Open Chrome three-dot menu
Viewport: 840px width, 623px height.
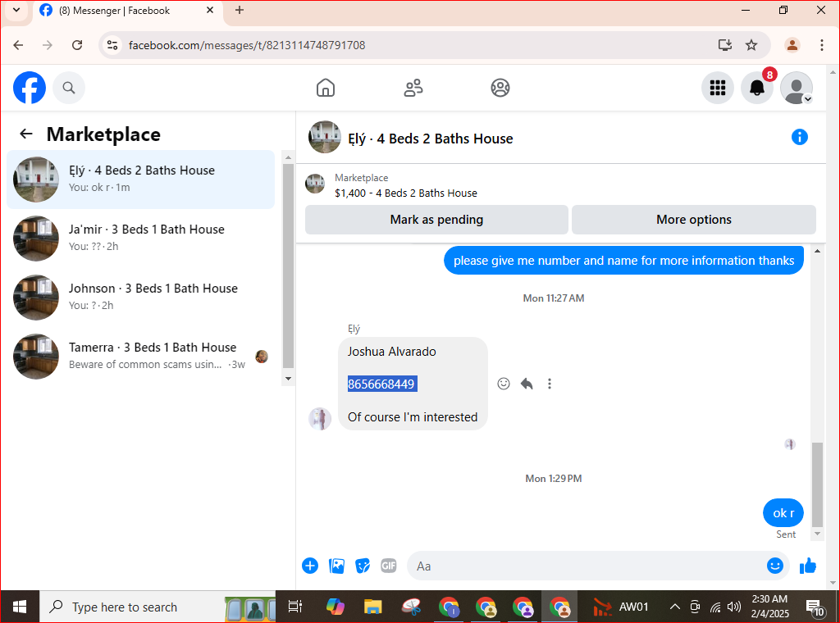[x=821, y=45]
